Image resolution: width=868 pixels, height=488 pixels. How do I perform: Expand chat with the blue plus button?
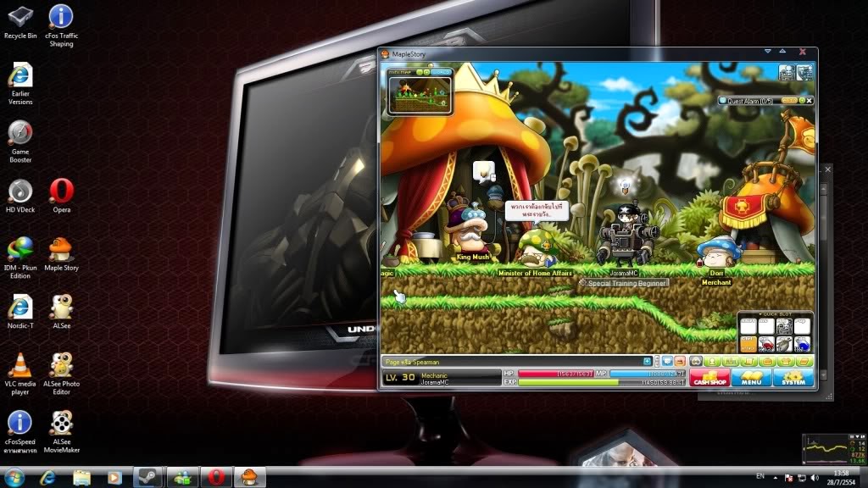[x=647, y=361]
